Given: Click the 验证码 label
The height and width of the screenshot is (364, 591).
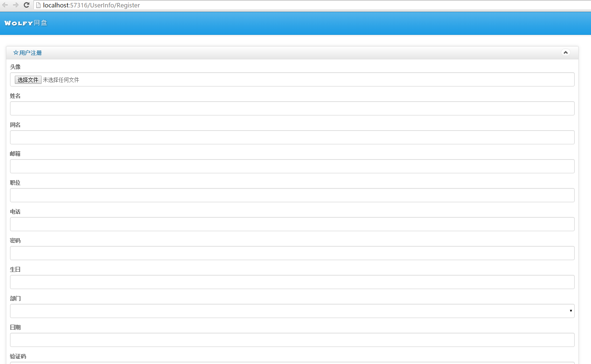Looking at the screenshot, I should [x=18, y=356].
